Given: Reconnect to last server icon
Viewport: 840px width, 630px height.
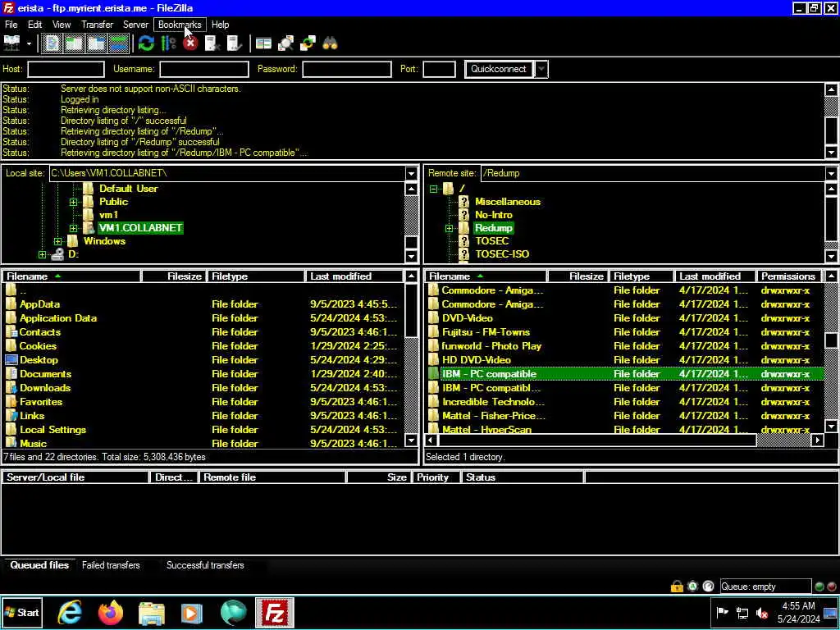Looking at the screenshot, I should tap(235, 43).
